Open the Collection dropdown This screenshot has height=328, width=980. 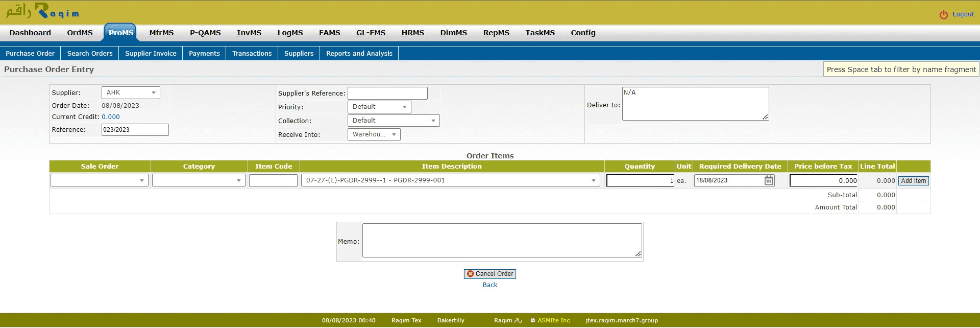pyautogui.click(x=393, y=121)
